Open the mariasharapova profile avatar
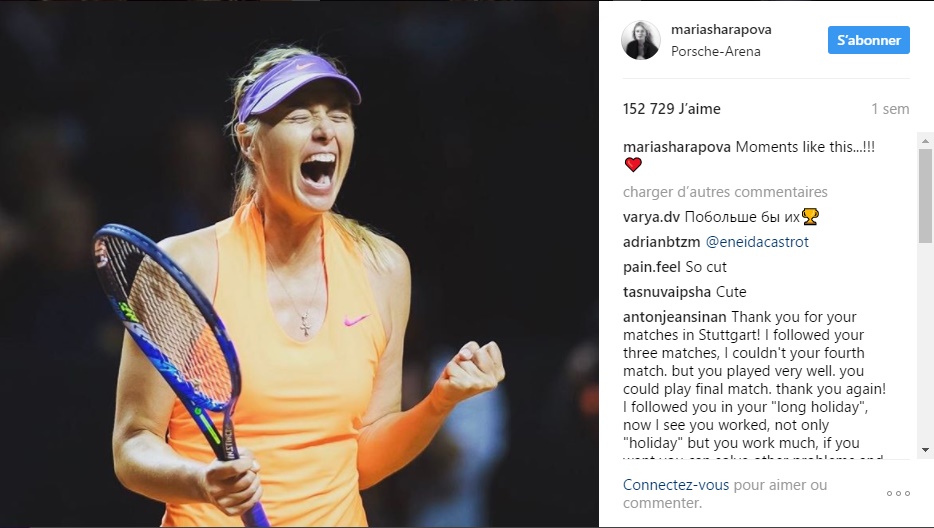The height and width of the screenshot is (528, 934). 641,40
